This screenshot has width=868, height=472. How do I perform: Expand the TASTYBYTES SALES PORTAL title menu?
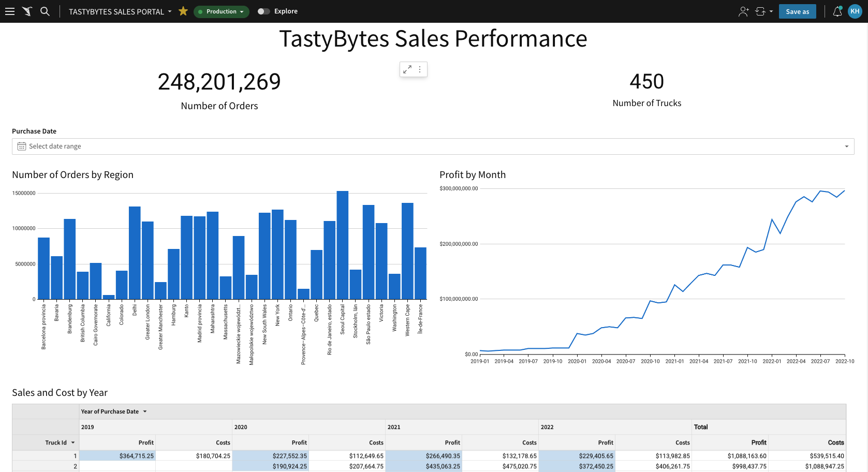[x=169, y=11]
